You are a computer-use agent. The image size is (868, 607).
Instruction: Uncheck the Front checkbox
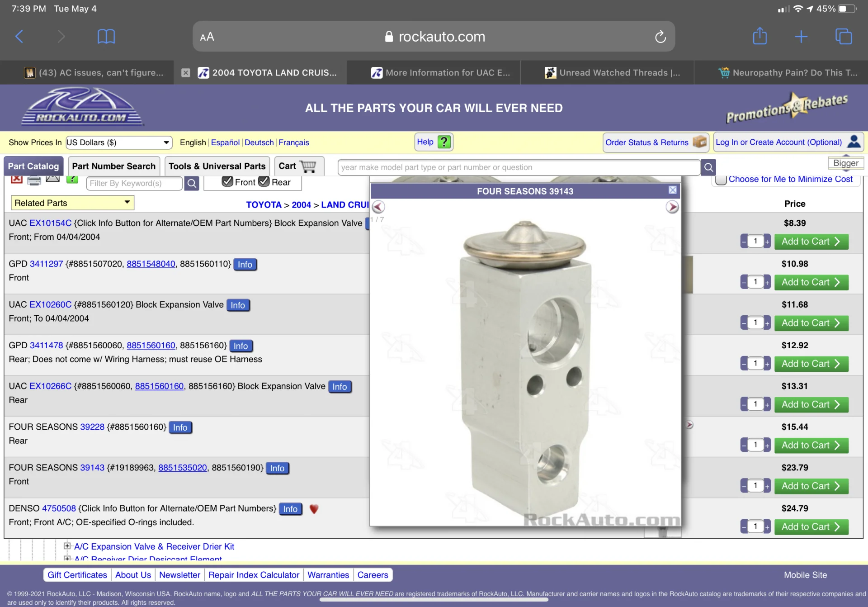(x=227, y=181)
